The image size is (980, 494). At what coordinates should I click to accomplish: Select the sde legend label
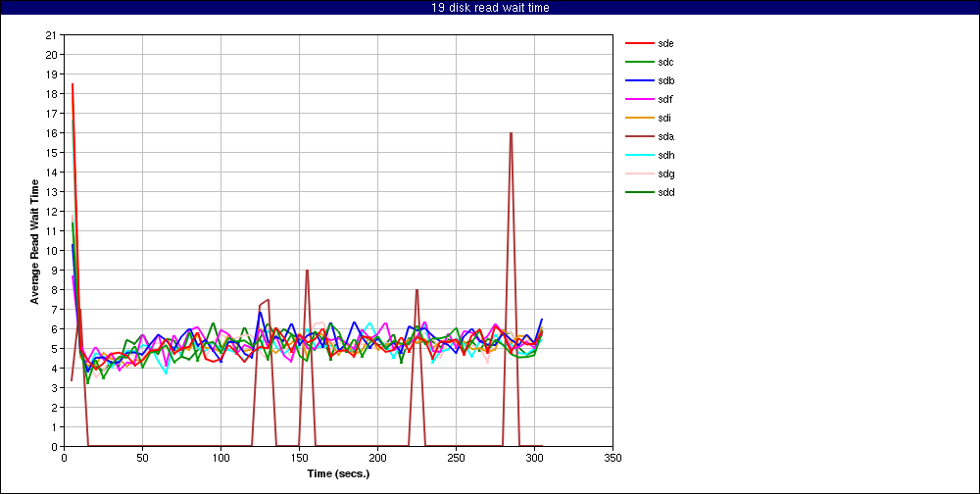pos(665,44)
